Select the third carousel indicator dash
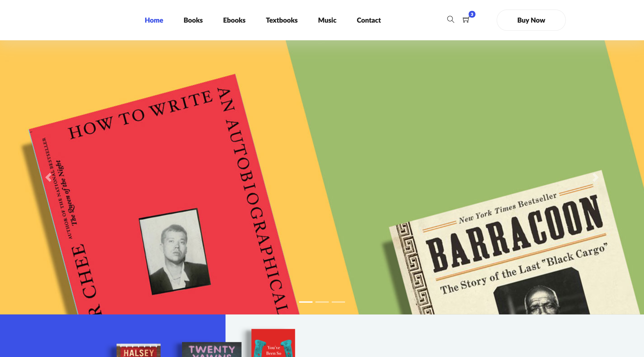644x357 pixels. pyautogui.click(x=338, y=302)
